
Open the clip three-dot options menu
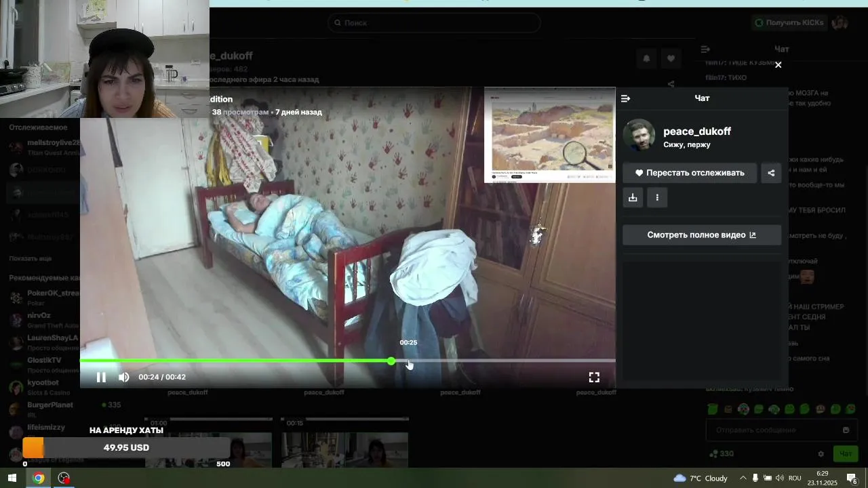click(657, 197)
